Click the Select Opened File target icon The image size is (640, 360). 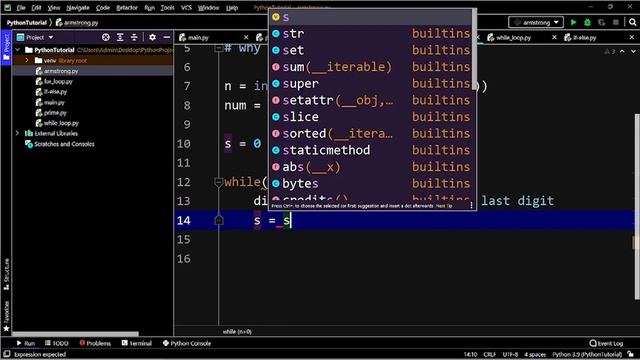pos(106,37)
